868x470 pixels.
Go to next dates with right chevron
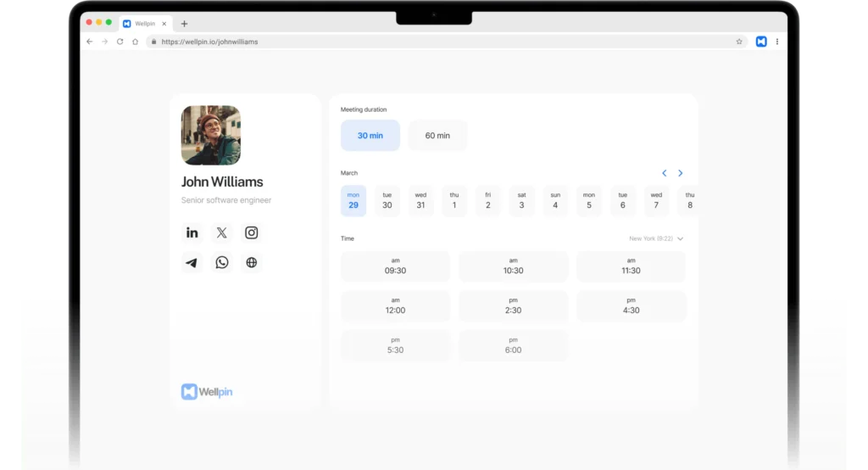[x=680, y=173]
